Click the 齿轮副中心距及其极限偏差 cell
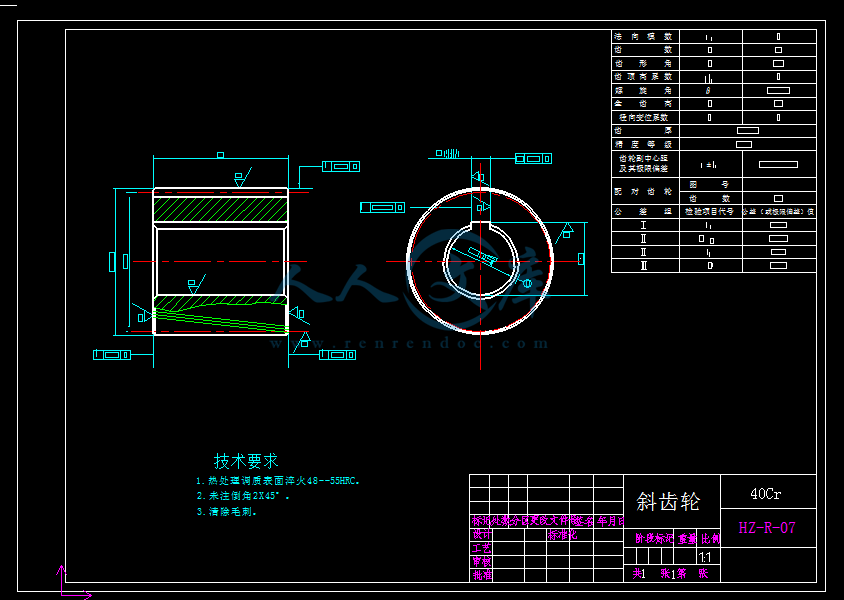This screenshot has height=600, width=844. click(x=644, y=164)
